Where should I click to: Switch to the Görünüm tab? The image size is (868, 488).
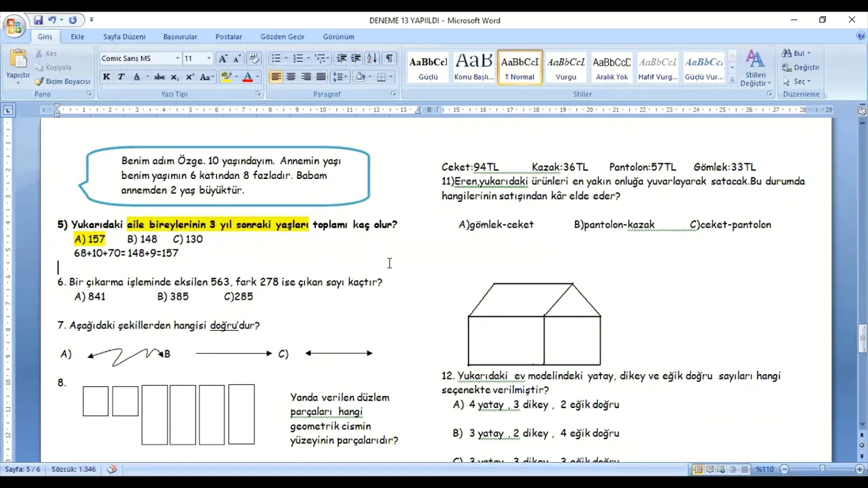click(338, 37)
